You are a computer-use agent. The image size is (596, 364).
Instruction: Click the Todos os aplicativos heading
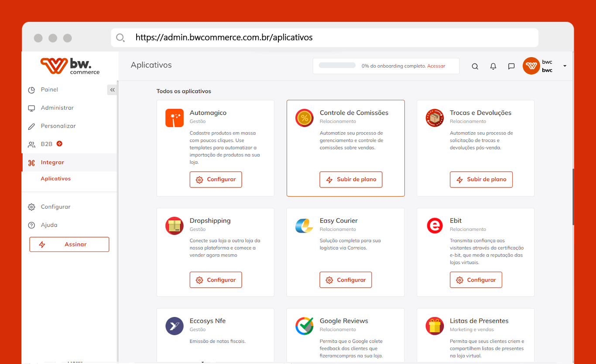(x=184, y=92)
